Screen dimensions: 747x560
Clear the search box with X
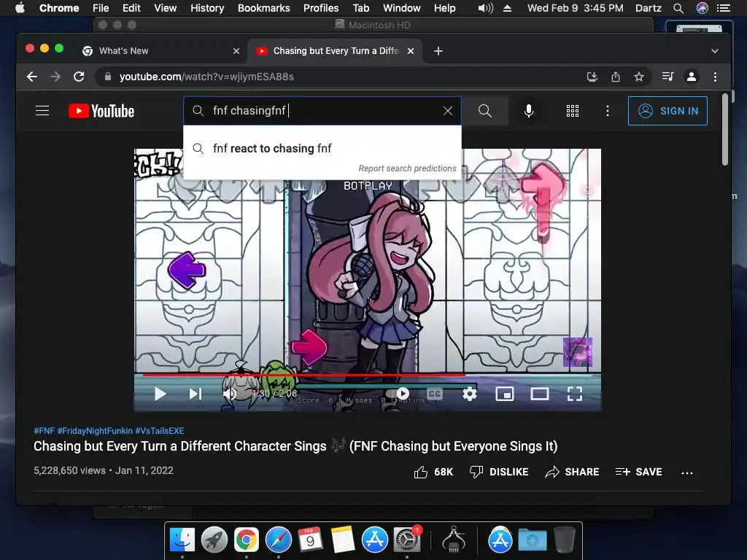pyautogui.click(x=447, y=111)
